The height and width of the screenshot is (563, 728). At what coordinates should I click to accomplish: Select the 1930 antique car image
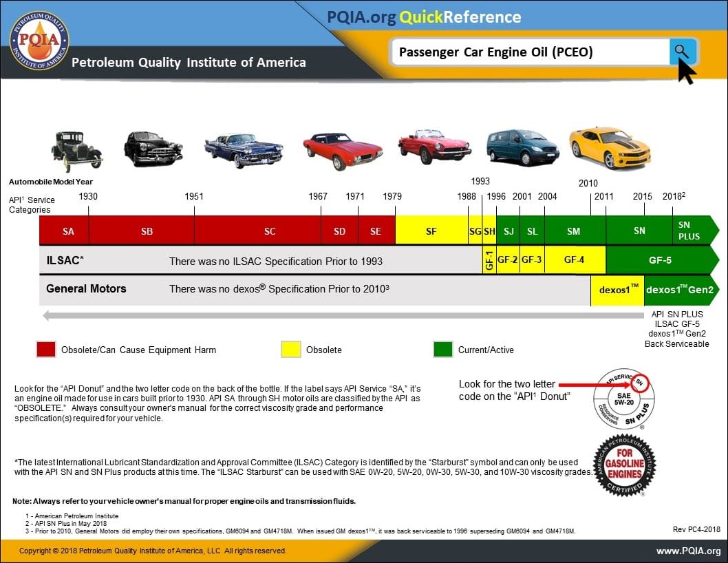[x=76, y=147]
